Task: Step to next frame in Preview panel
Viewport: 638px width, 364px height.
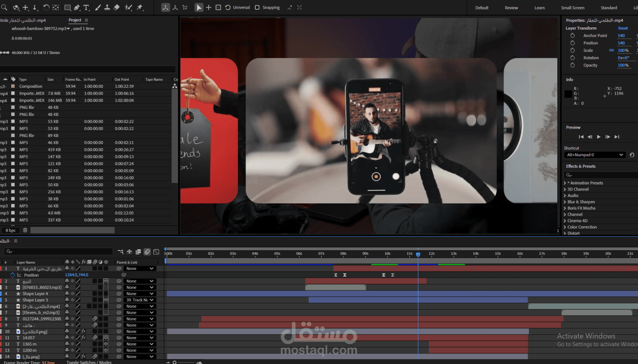Action: pos(608,137)
